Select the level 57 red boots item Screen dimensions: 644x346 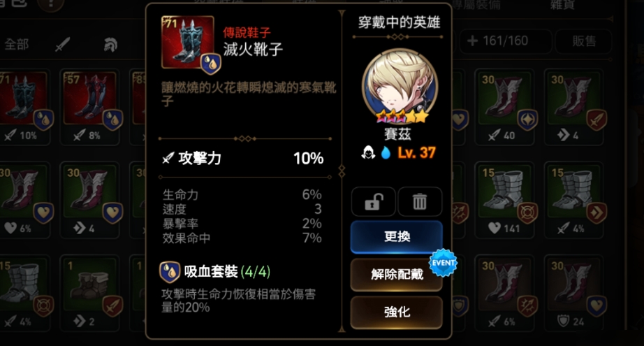point(90,107)
